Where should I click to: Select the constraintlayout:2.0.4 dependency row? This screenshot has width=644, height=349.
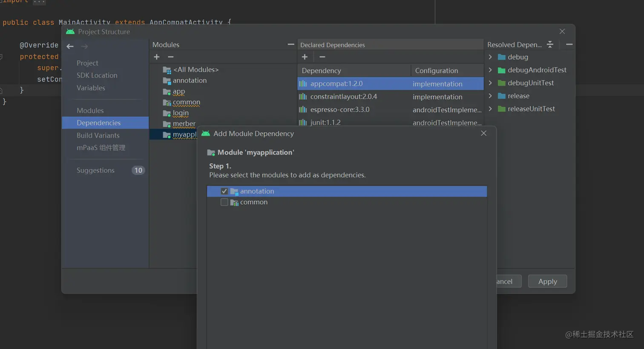click(343, 97)
